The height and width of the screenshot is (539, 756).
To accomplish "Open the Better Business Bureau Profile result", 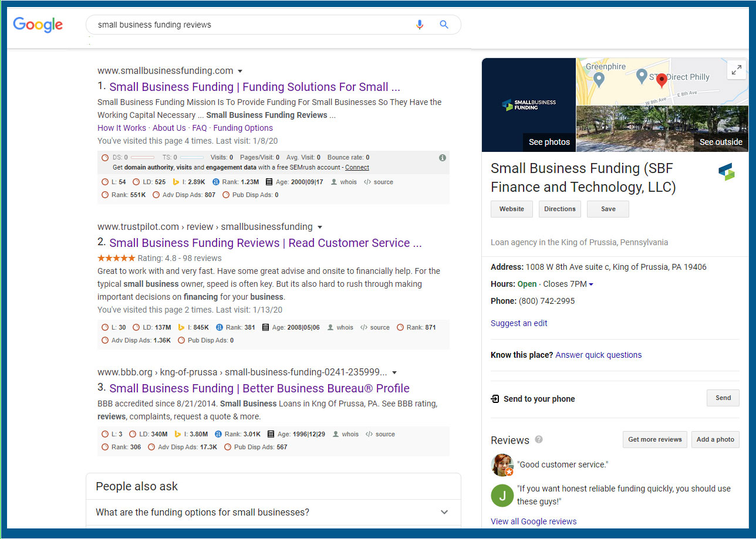I will point(259,388).
